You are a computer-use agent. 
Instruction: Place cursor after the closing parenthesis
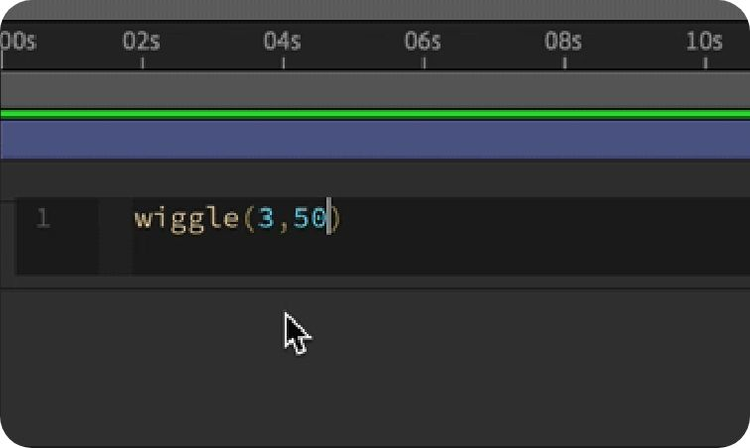pos(343,219)
